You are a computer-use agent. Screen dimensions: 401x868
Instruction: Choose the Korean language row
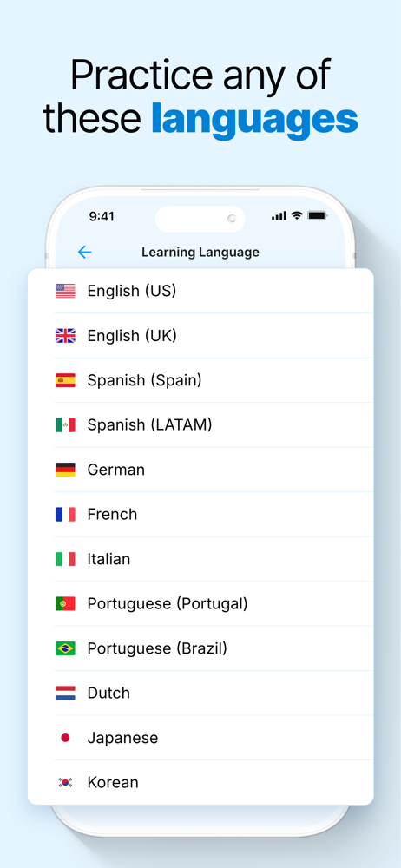click(200, 782)
